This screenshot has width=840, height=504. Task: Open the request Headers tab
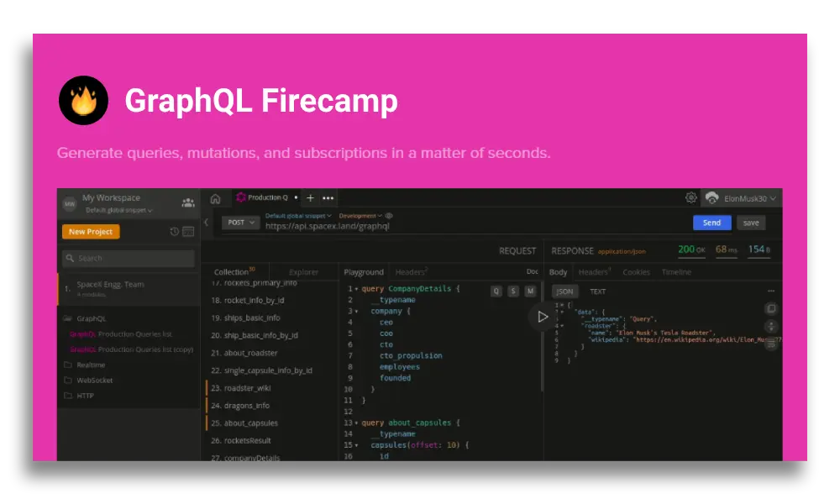tap(411, 272)
